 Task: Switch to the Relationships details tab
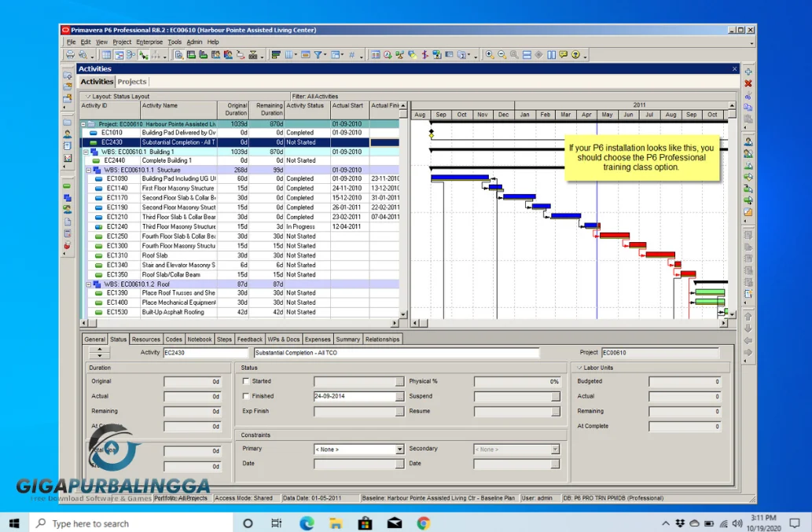pyautogui.click(x=382, y=339)
